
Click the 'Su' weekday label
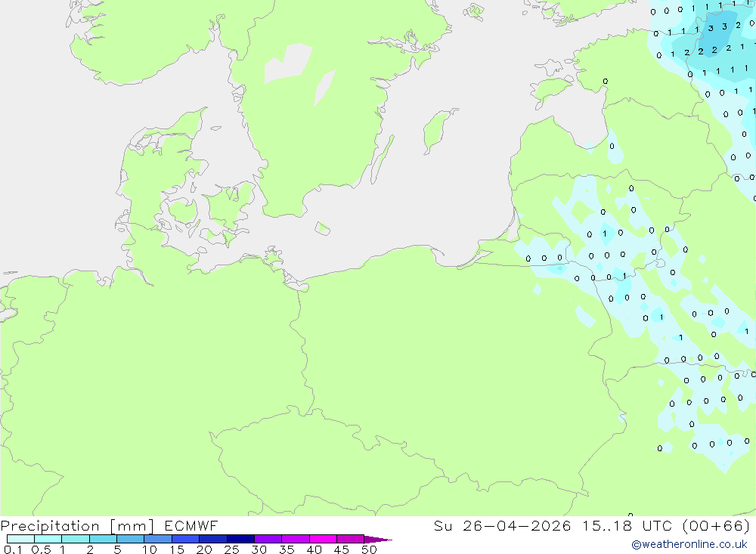442,525
